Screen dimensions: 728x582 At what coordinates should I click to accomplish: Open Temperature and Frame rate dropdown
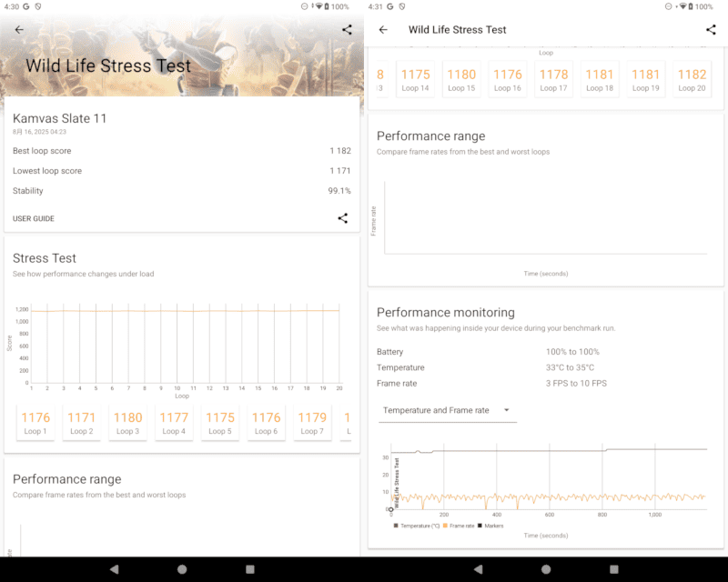point(446,411)
